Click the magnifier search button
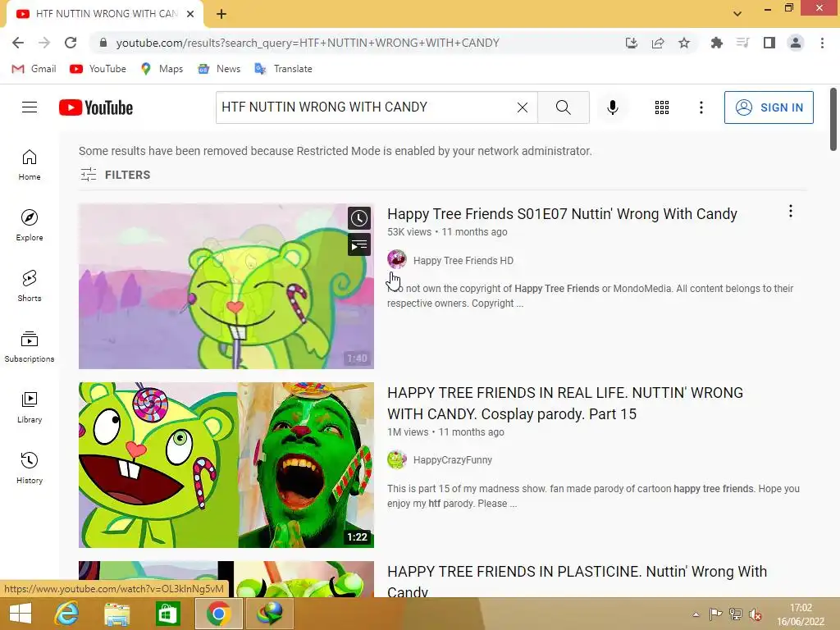Viewport: 840px width, 630px height. [x=563, y=107]
